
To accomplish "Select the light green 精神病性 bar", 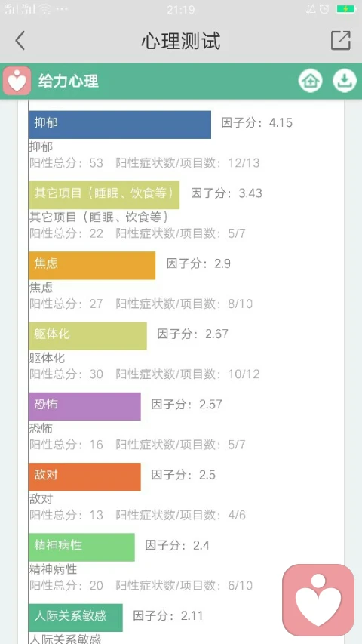I will pos(81,547).
